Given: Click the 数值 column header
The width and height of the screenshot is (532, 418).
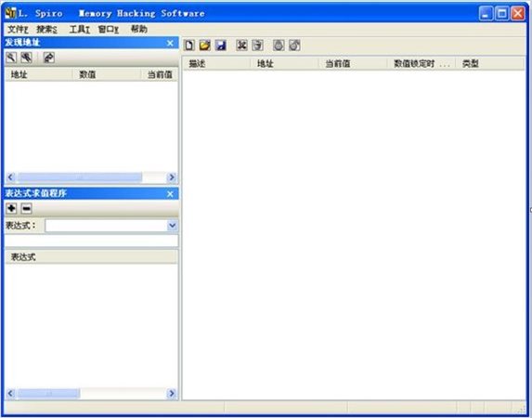Looking at the screenshot, I should pos(107,74).
